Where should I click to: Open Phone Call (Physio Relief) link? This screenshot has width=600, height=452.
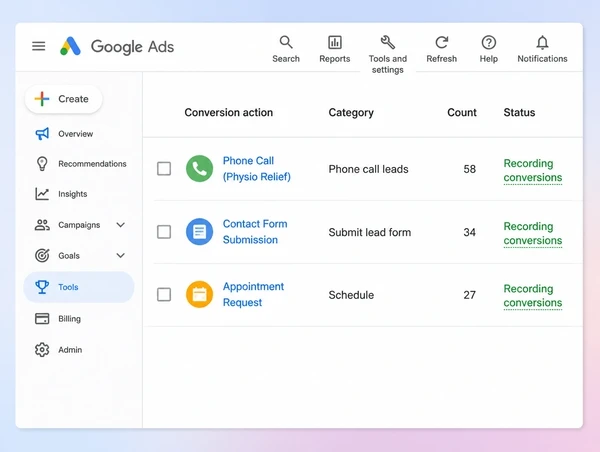257,168
